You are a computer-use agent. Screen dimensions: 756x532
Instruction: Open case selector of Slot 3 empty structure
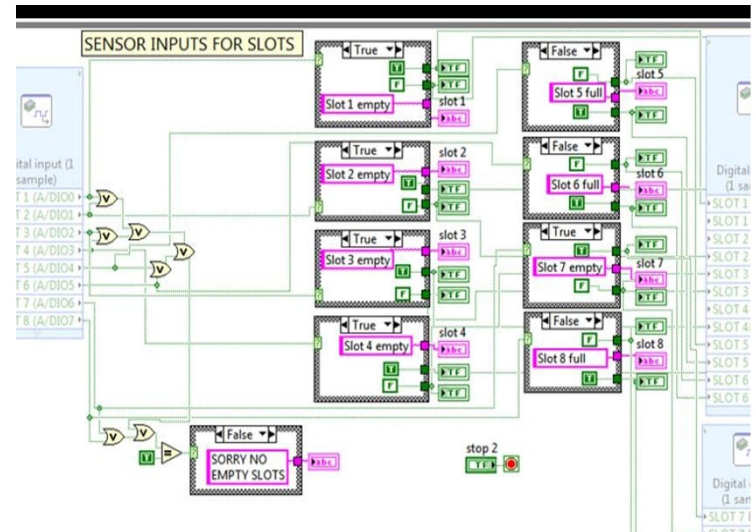(372, 239)
